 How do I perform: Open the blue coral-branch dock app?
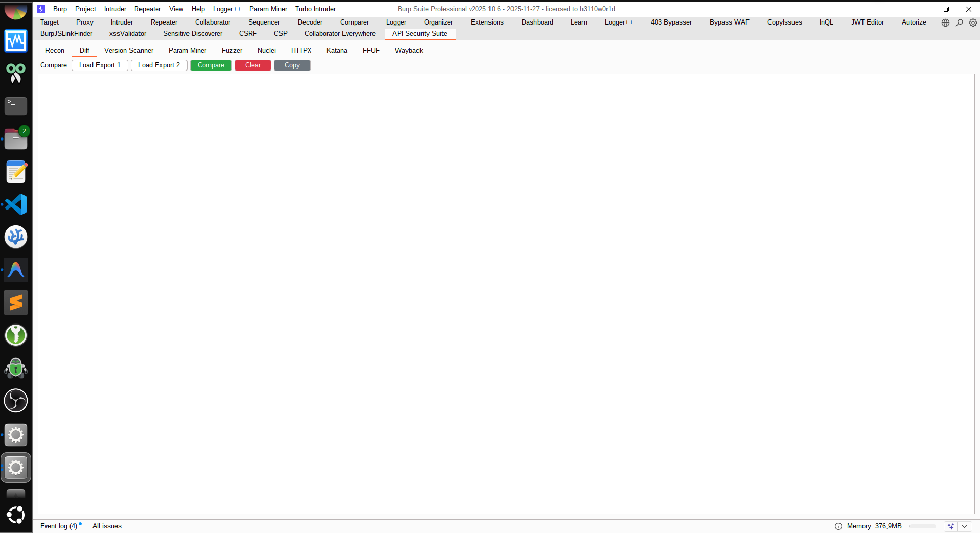tap(16, 237)
